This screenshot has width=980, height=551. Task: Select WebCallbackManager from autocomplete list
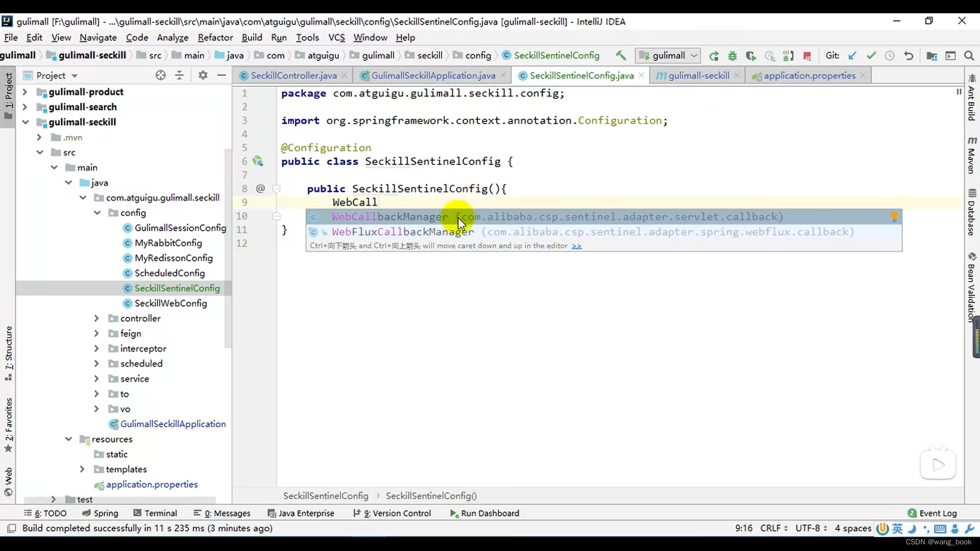pos(390,216)
